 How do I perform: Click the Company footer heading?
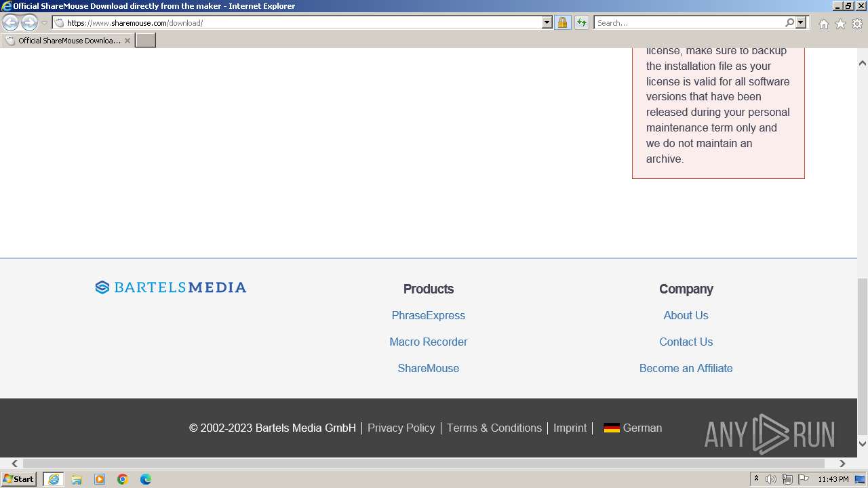686,289
